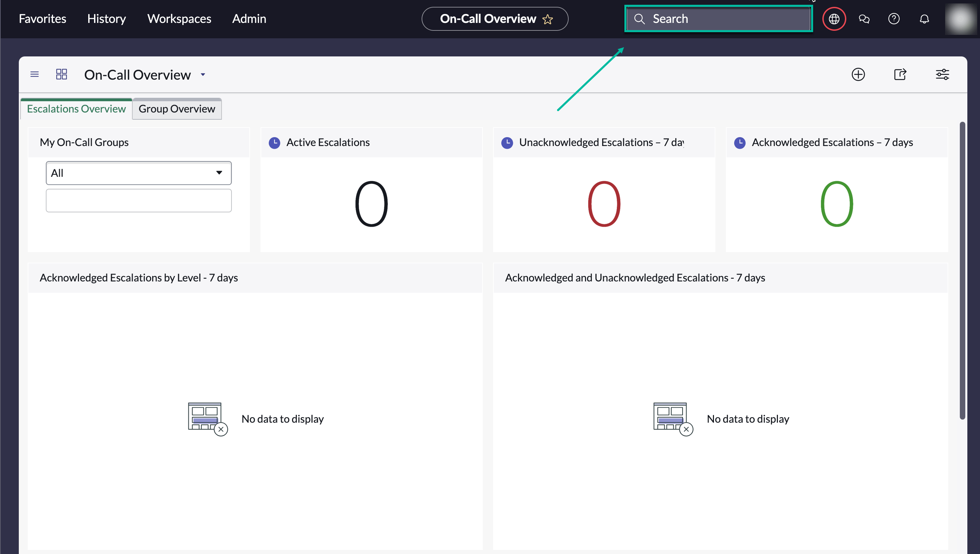The height and width of the screenshot is (554, 980).
Task: Open the language globe icon in top bar
Action: (834, 19)
